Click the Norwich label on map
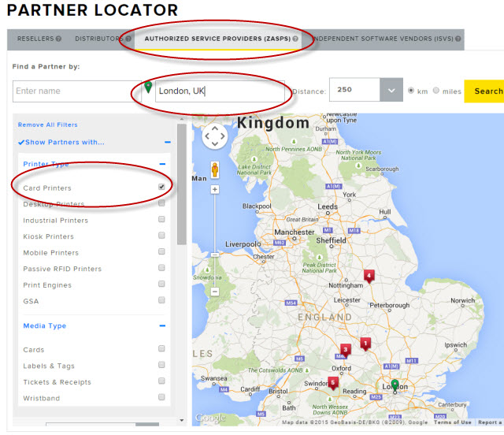504x435 pixels. (462, 300)
